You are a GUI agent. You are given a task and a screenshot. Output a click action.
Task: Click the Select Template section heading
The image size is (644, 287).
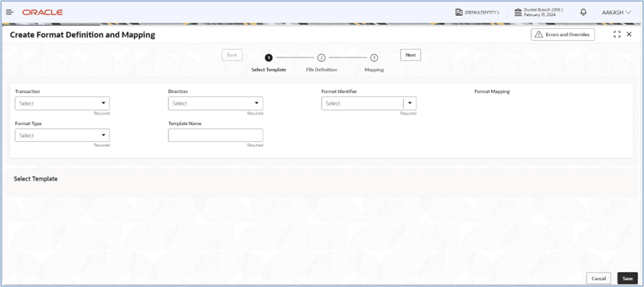tap(36, 179)
